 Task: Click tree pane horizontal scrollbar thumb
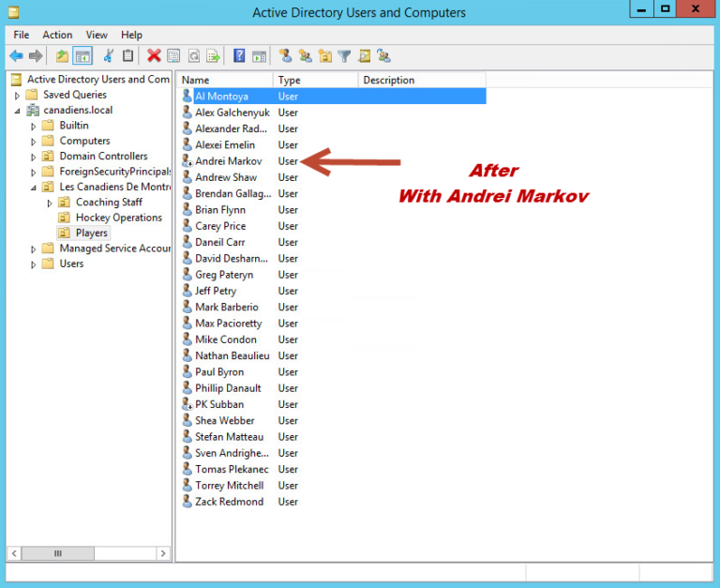click(x=58, y=553)
